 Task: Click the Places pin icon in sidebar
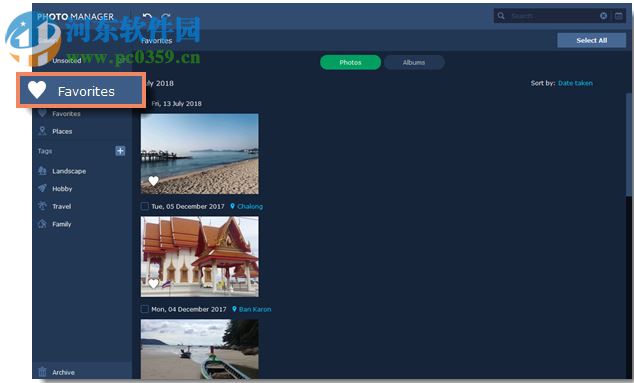42,131
